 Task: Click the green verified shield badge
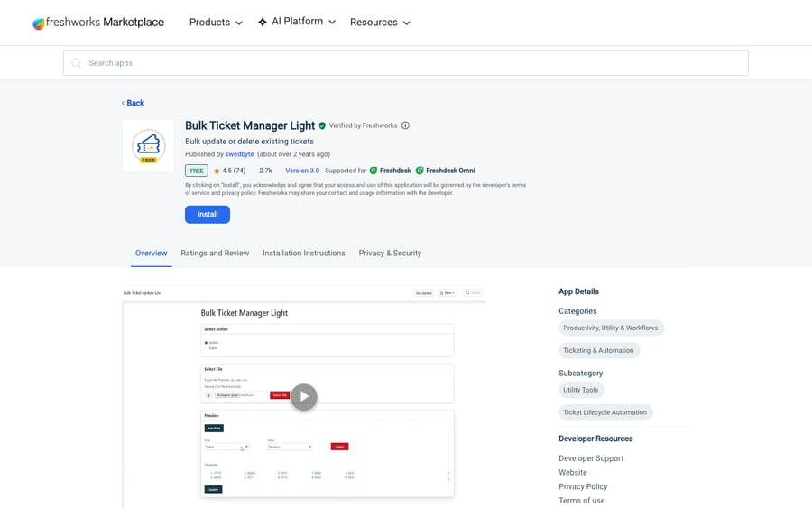[x=322, y=125]
